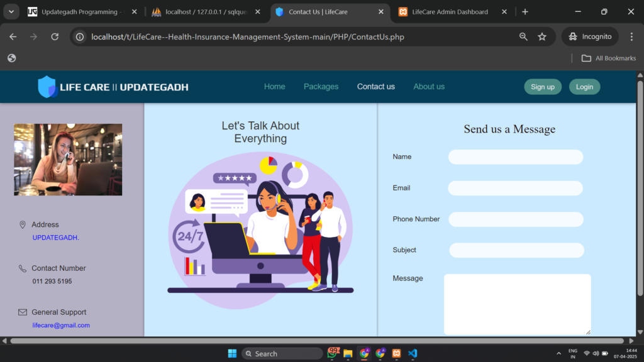This screenshot has height=362, width=644.
Task: Click the Address location pin icon
Action: coord(23,224)
